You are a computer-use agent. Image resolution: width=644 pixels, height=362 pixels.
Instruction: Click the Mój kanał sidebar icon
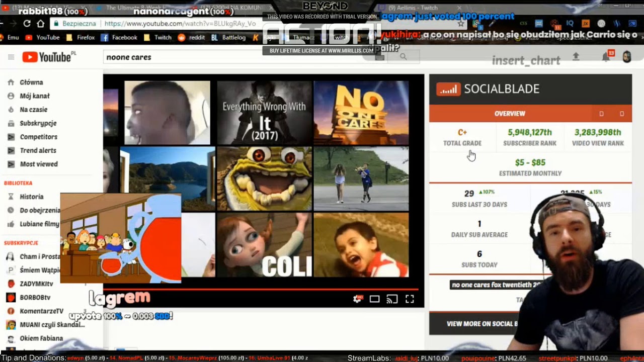(11, 96)
